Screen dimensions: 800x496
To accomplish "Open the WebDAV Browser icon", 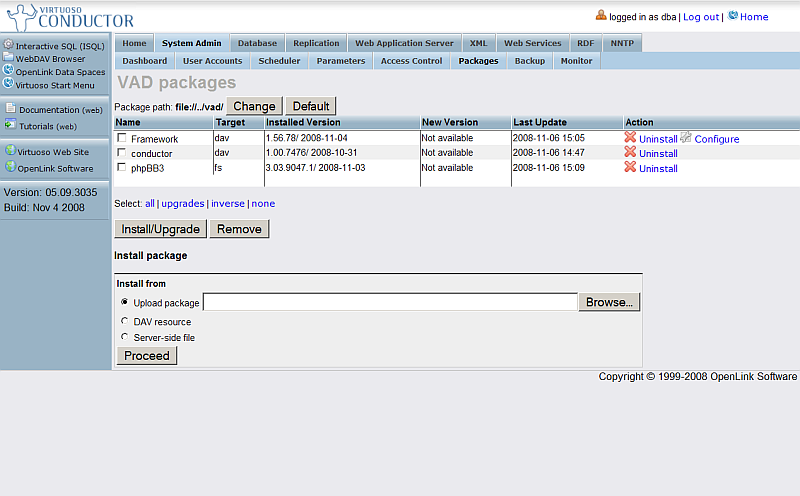I will pos(8,58).
